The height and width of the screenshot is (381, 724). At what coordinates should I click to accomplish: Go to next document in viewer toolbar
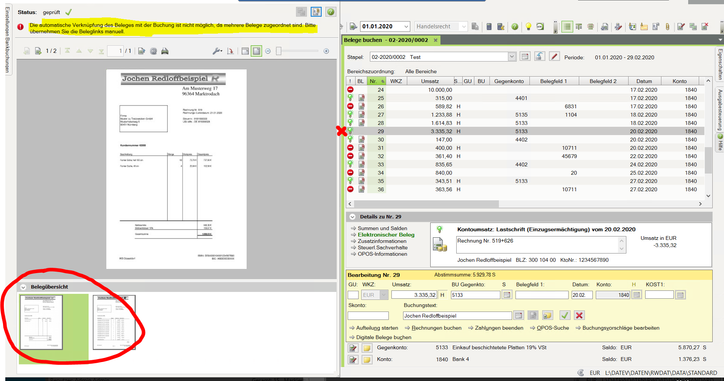point(38,51)
